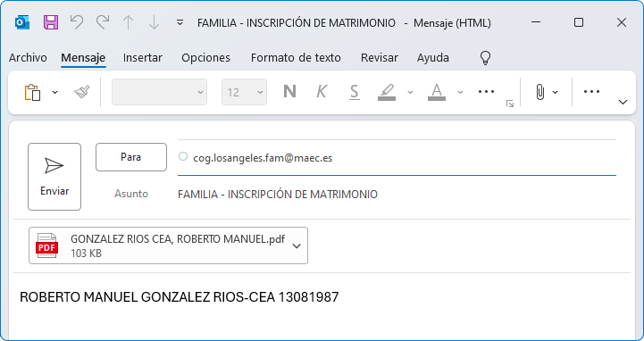Click the PDF file type icon

click(47, 245)
